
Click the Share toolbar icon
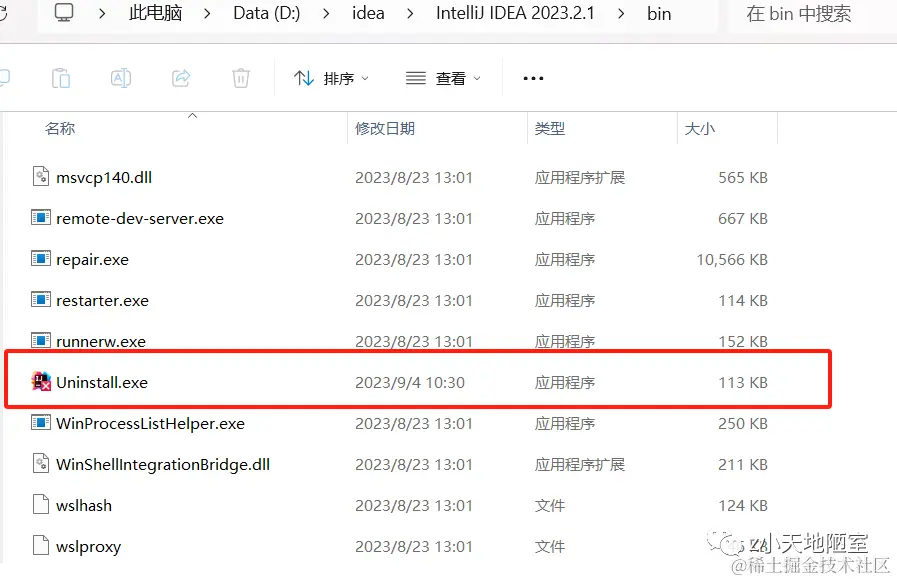click(181, 78)
